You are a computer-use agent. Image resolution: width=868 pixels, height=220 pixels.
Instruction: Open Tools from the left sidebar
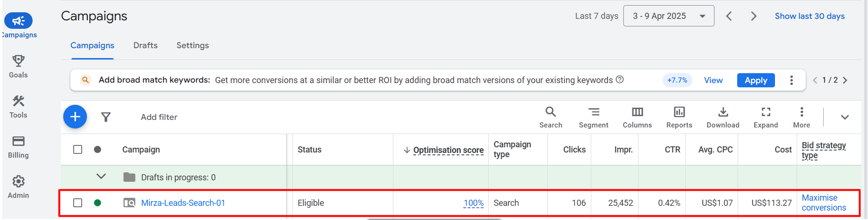coord(18,102)
